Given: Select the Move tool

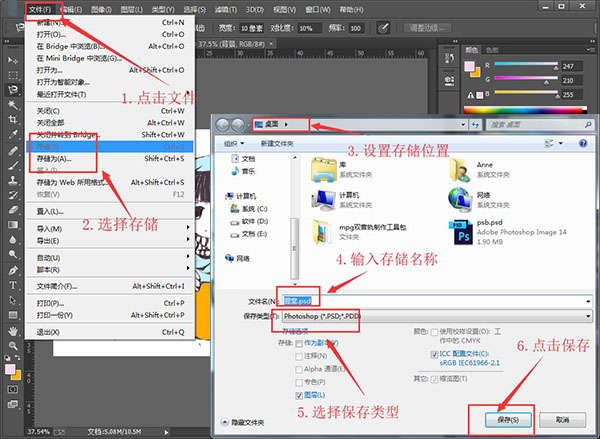Looking at the screenshot, I should click(13, 60).
